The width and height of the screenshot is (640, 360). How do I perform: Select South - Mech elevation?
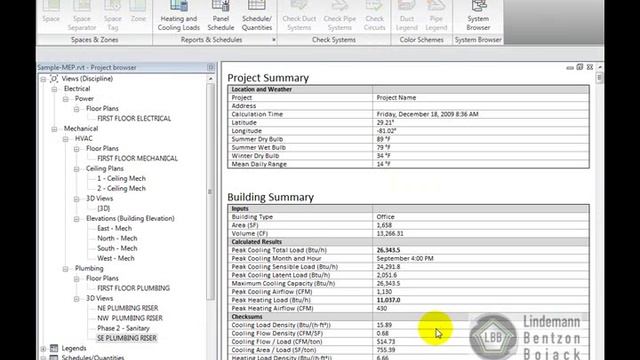click(117, 248)
